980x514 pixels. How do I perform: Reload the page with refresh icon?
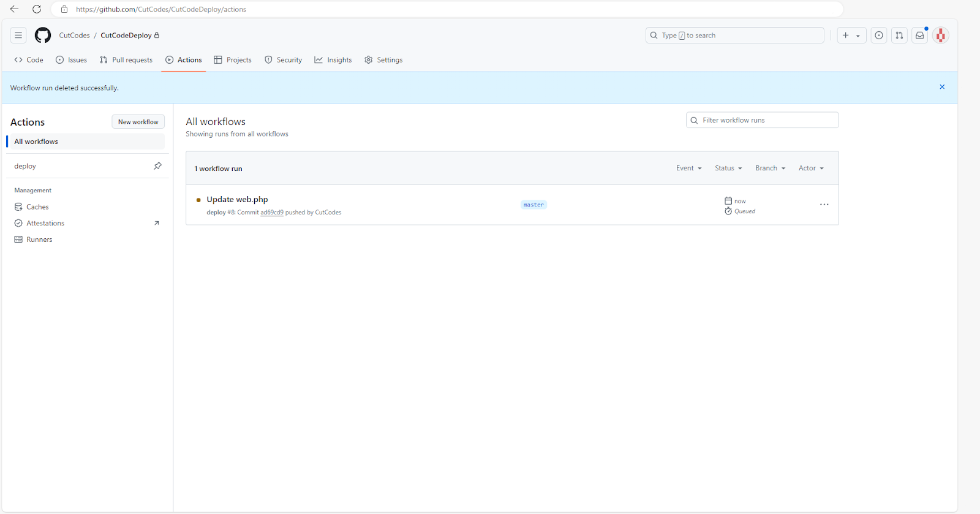pos(37,9)
